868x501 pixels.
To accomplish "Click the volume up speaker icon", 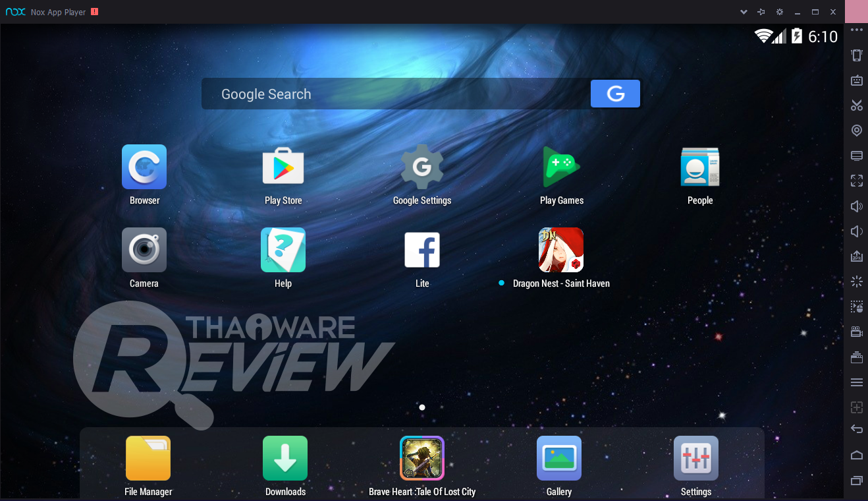I will (857, 206).
